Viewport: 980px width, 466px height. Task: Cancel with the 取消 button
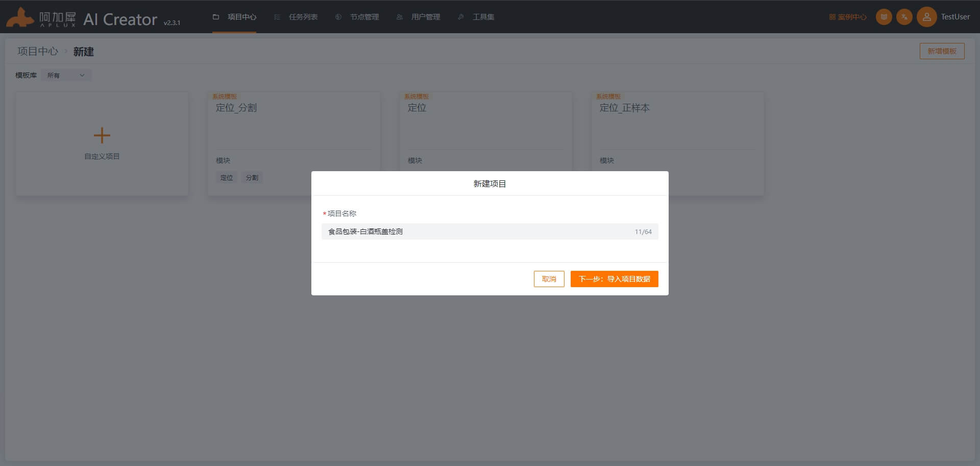(549, 279)
